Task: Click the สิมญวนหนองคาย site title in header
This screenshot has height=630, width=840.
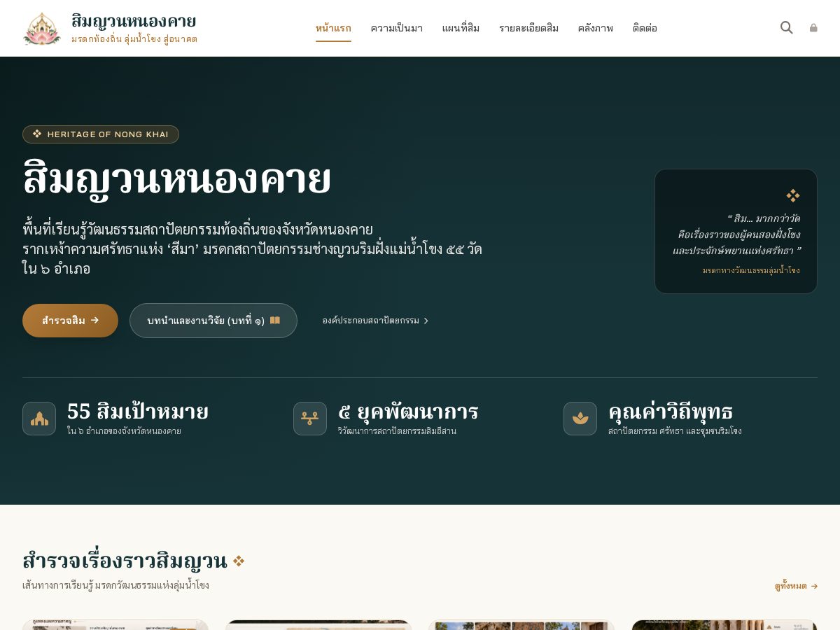Action: point(134,21)
